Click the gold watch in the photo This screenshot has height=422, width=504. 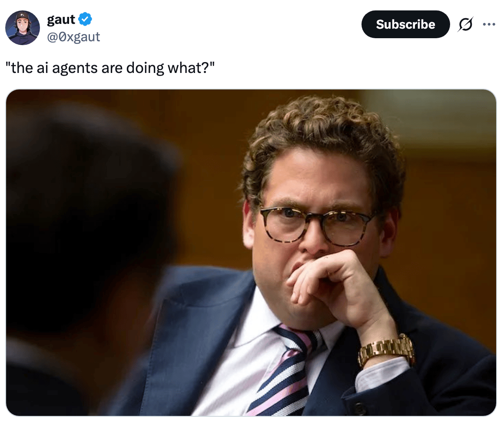pos(387,350)
